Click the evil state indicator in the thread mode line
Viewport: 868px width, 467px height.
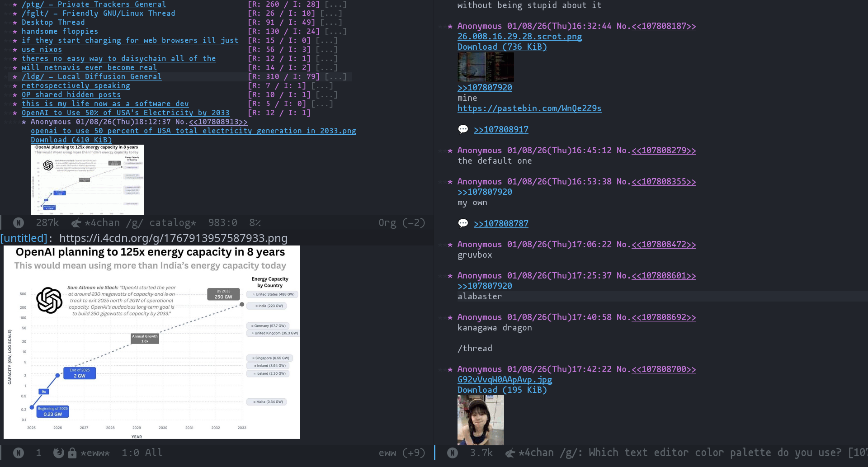[x=453, y=453]
